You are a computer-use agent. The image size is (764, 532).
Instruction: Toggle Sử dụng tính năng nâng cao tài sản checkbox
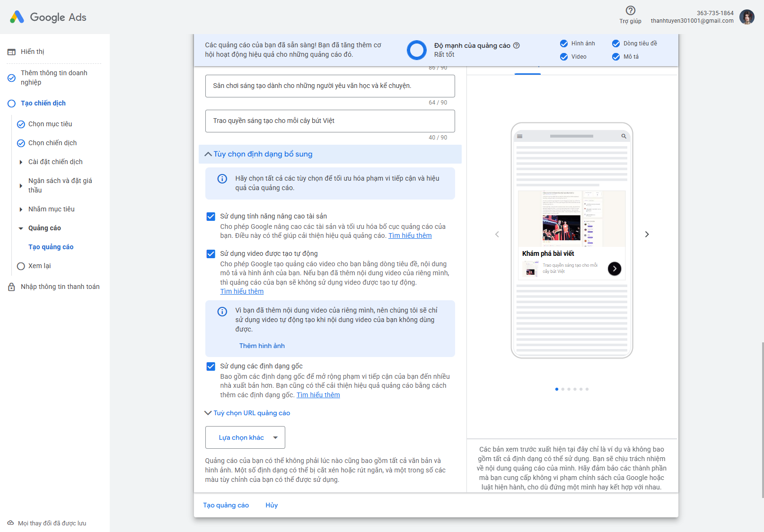[x=211, y=217]
